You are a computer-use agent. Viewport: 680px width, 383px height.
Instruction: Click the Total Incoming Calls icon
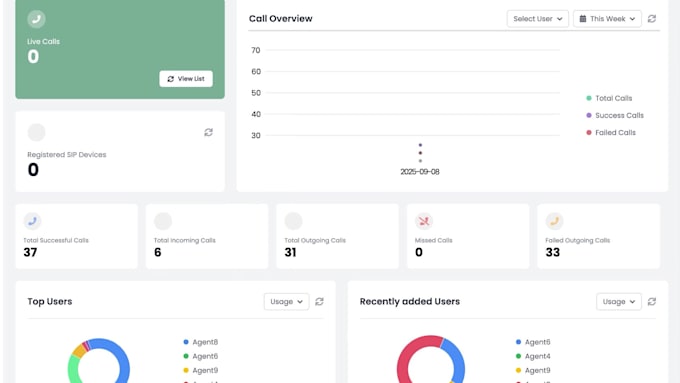coord(163,221)
